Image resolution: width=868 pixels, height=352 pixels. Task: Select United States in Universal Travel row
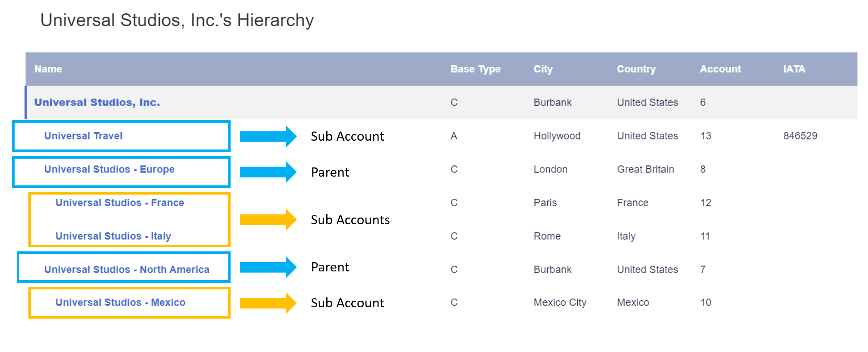(x=647, y=136)
